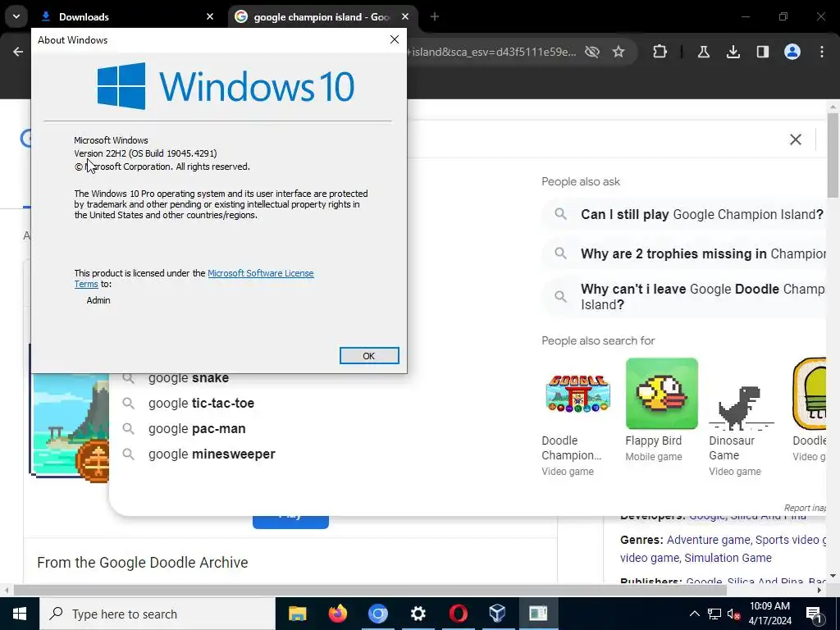
Task: Click the muted volume tray icon
Action: tap(733, 614)
